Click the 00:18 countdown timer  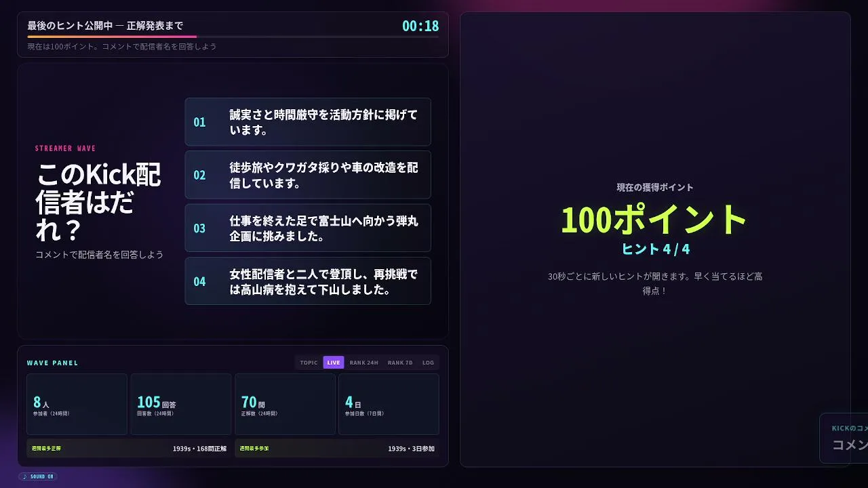(x=420, y=26)
